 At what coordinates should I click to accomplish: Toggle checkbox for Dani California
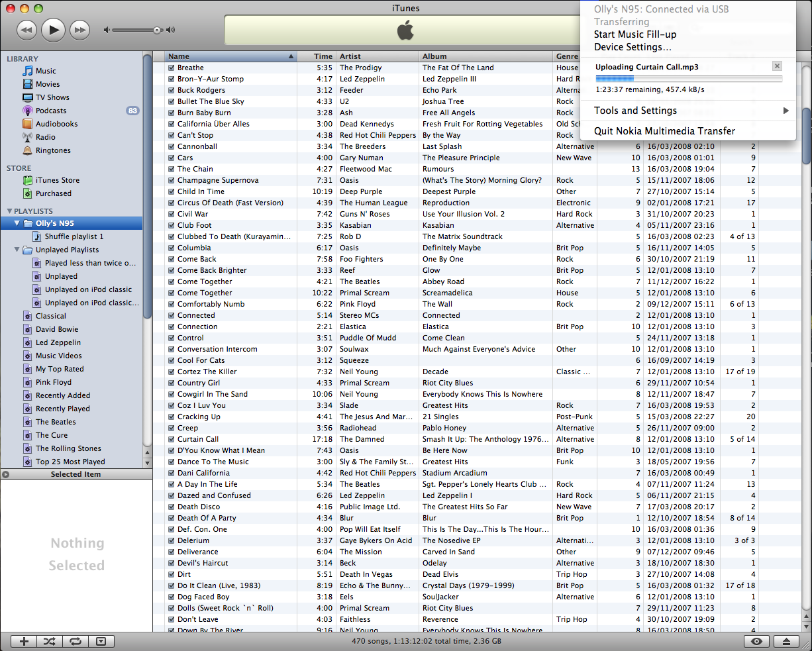coord(172,473)
